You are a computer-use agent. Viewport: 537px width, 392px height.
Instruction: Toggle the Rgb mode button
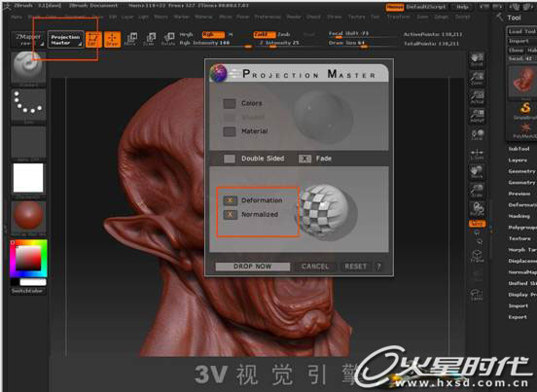click(213, 34)
